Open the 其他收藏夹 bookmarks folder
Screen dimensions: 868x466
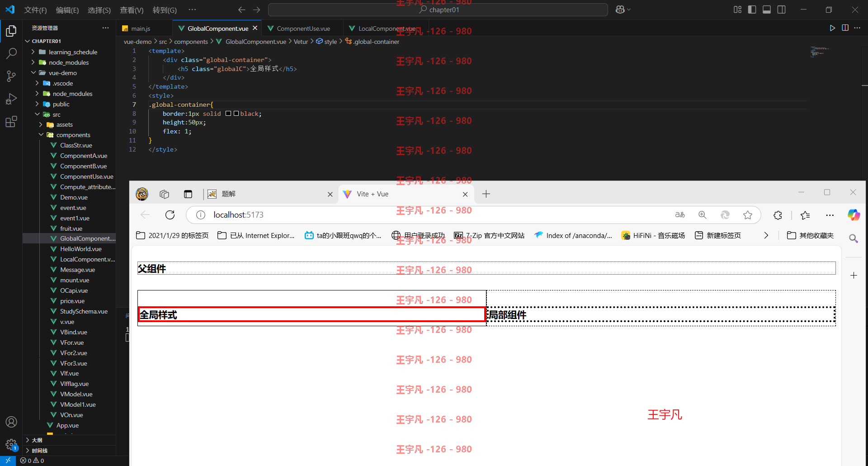pyautogui.click(x=811, y=235)
